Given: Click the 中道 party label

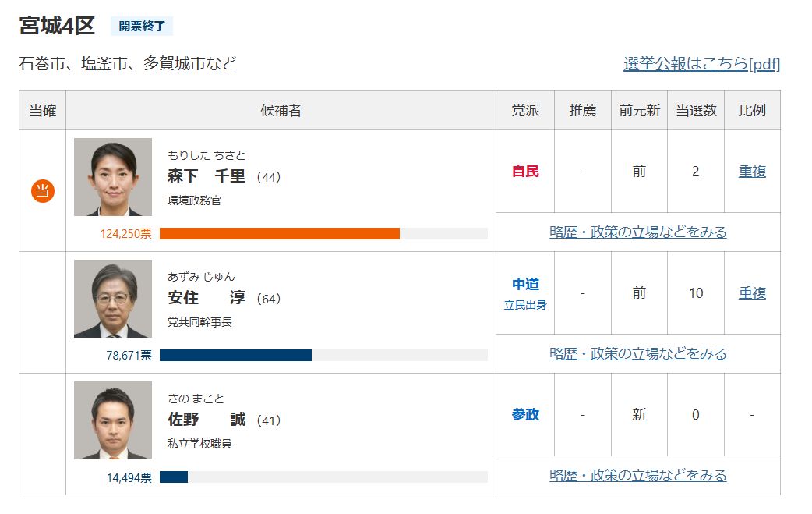Looking at the screenshot, I should (x=525, y=285).
